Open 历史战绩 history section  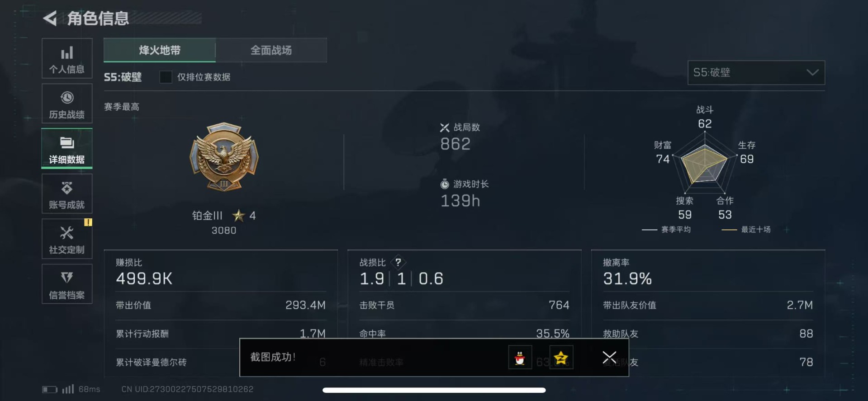tap(67, 104)
